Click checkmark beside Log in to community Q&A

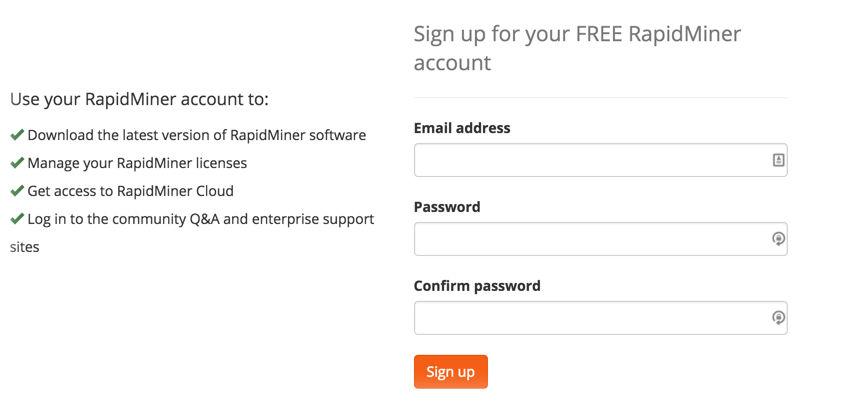[17, 219]
